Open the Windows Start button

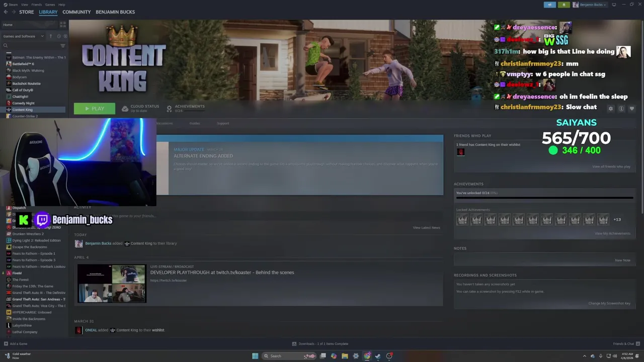[x=255, y=356]
